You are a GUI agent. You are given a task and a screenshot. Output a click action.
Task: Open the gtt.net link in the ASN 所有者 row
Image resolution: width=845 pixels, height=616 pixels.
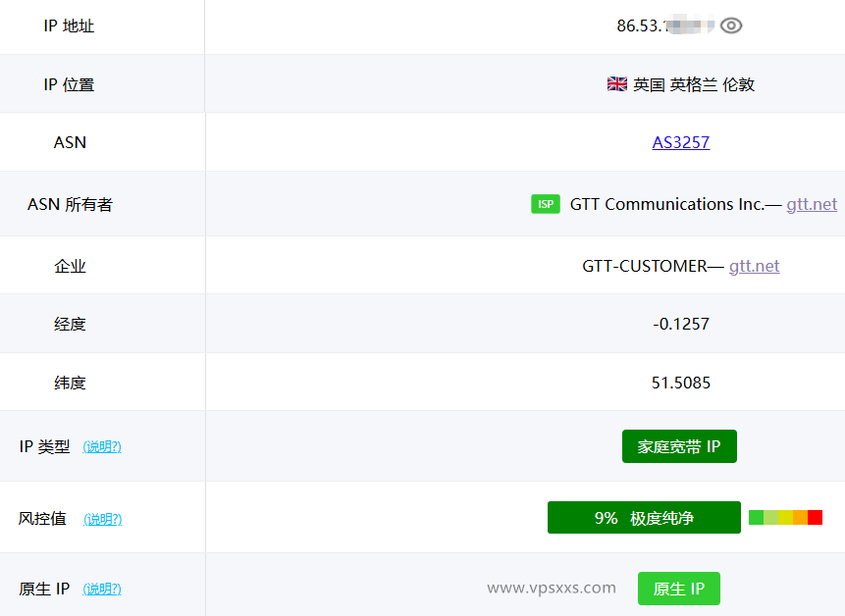pyautogui.click(x=812, y=204)
